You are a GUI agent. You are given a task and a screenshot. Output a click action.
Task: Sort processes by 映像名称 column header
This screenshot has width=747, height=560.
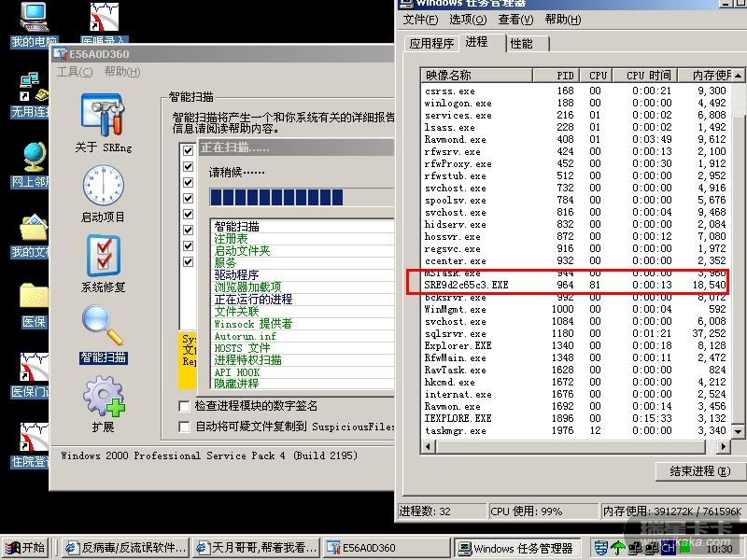[x=477, y=76]
